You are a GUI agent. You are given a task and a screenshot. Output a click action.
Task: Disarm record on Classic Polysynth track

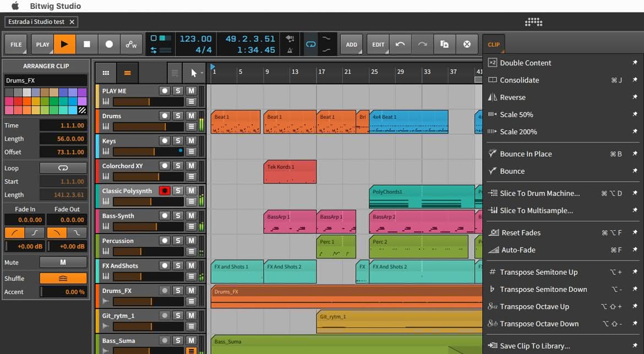click(165, 191)
